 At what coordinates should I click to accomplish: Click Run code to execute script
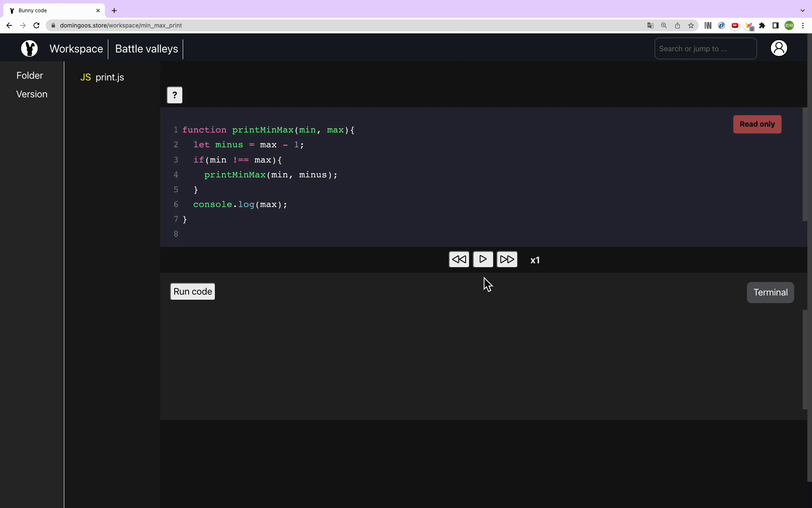tap(192, 291)
